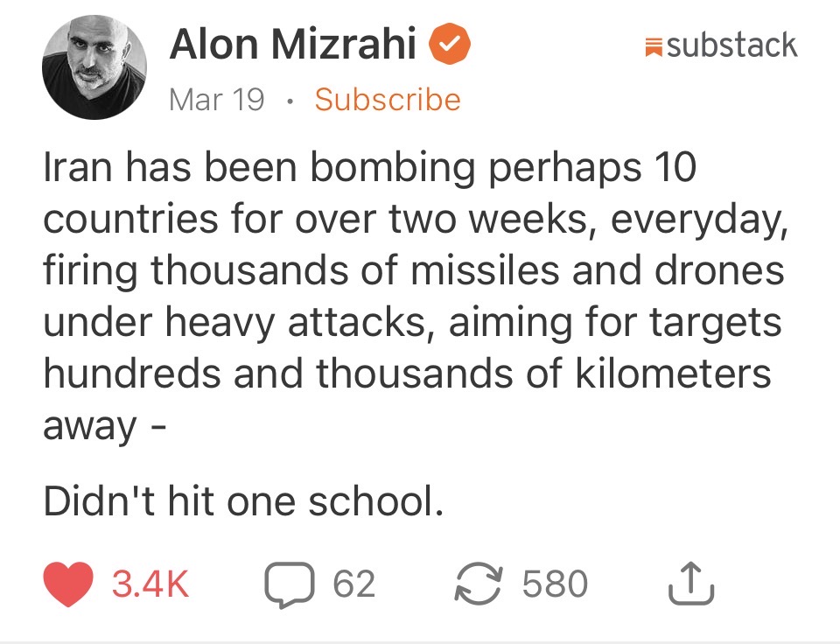Click the phrase "heavy attacks" in the post

pyautogui.click(x=287, y=323)
